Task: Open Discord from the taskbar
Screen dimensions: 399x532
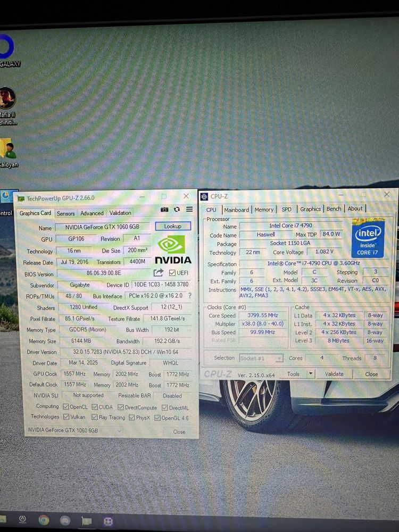Action: [65, 520]
